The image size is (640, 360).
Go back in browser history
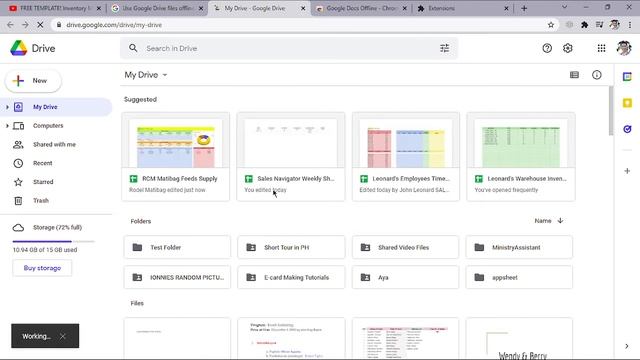tap(10, 25)
